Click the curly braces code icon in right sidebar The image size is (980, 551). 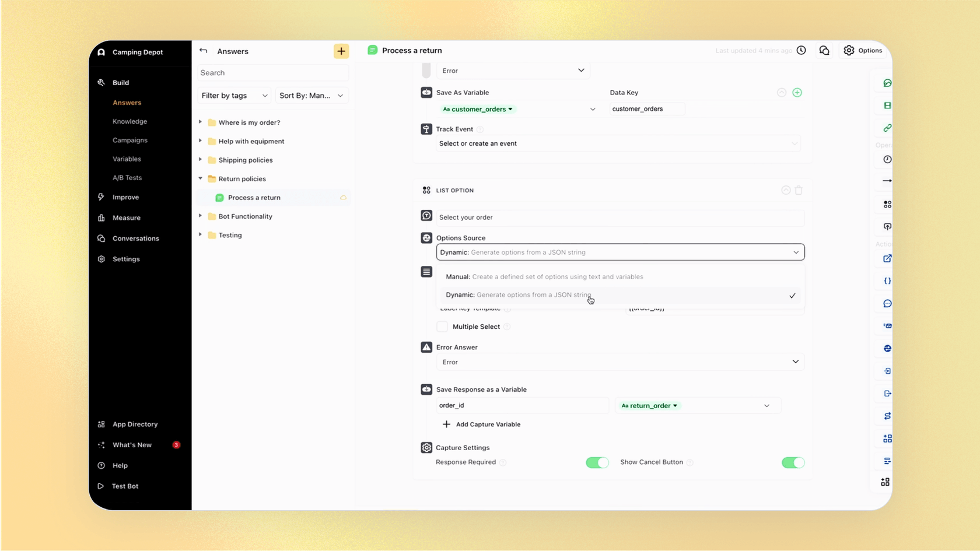tap(887, 280)
